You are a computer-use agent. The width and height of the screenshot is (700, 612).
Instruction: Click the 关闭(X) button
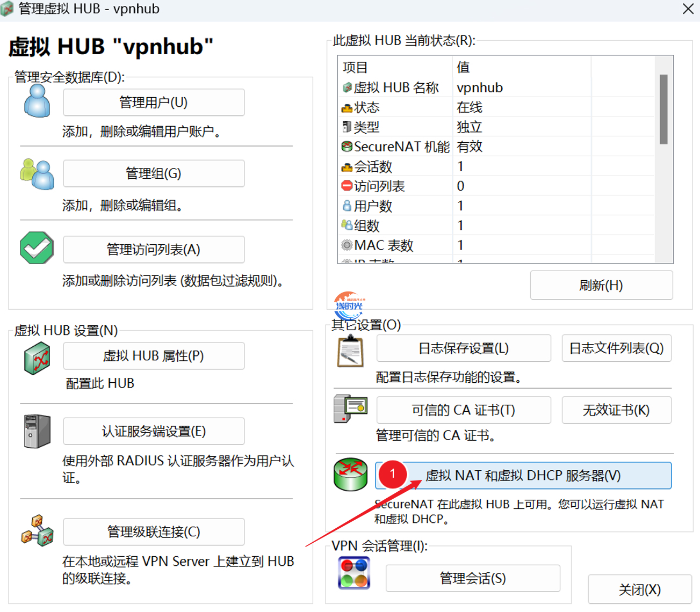tap(639, 589)
